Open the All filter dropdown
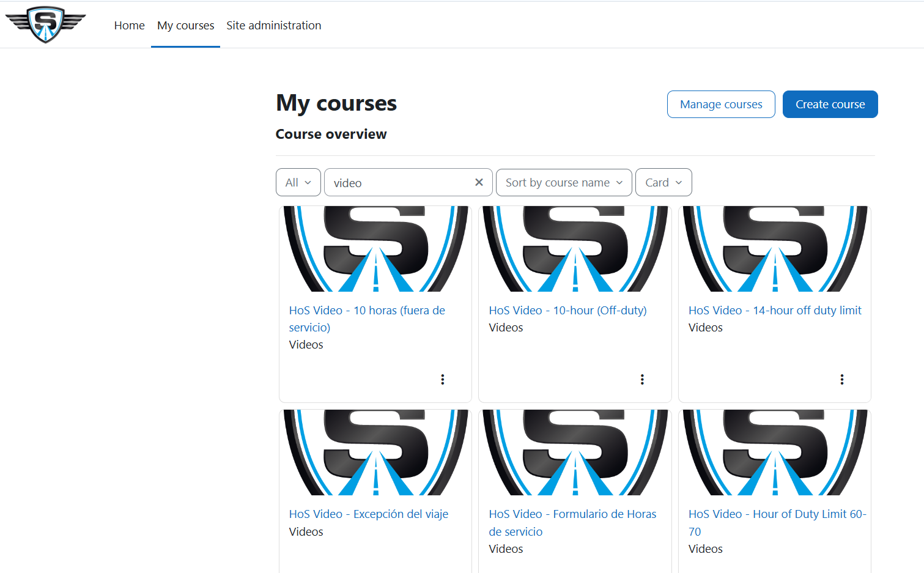This screenshot has width=924, height=573. pos(298,182)
